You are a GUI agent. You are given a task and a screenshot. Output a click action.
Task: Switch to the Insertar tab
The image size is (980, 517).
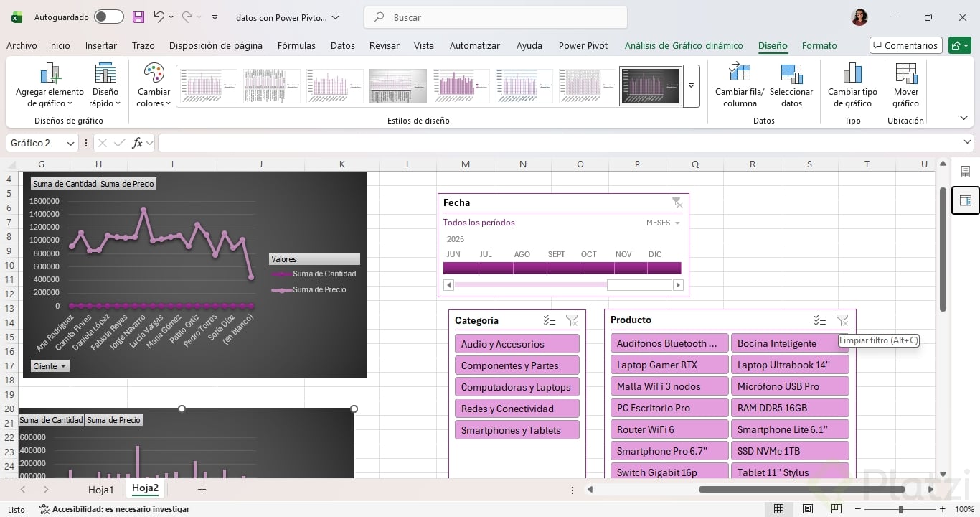pos(101,45)
